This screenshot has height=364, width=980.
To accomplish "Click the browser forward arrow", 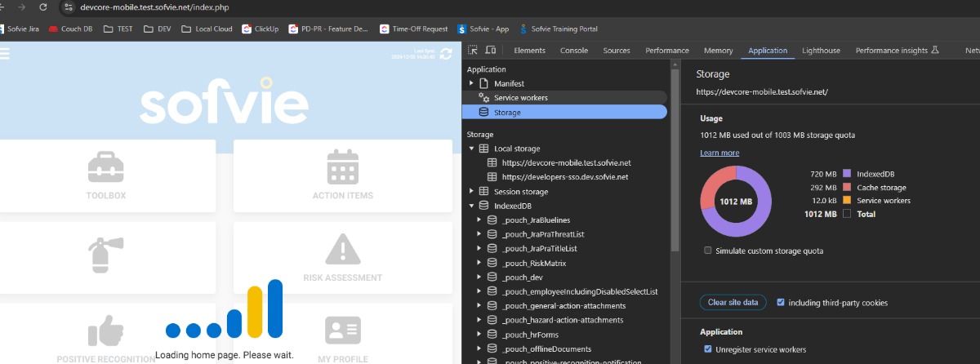I will point(22,7).
